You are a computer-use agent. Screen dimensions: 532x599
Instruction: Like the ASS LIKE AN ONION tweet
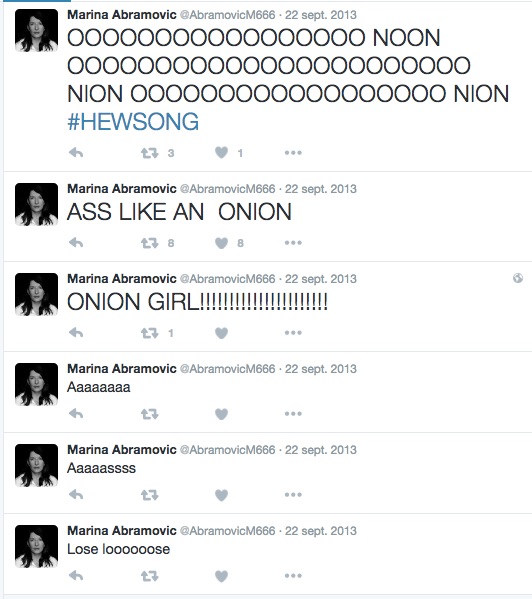pos(222,243)
